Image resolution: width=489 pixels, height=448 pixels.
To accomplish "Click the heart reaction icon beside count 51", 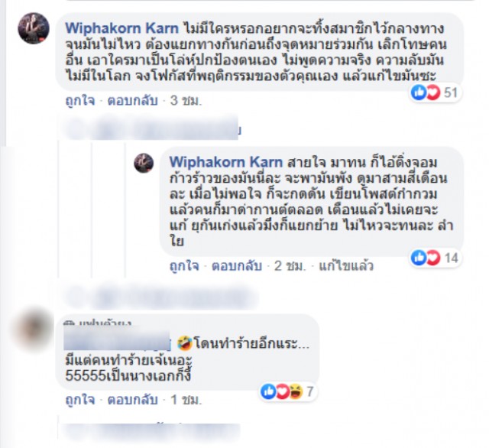I will click(x=433, y=93).
